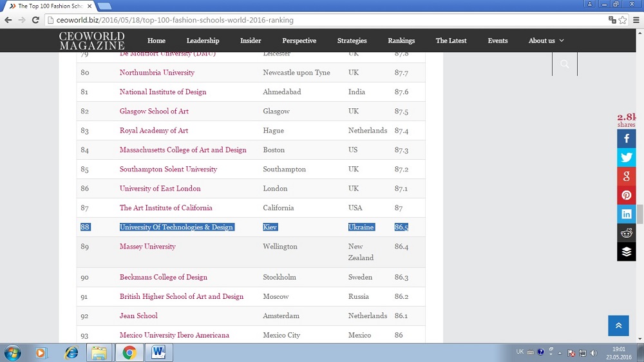Share the article on LinkedIn
Viewport: 644px width, 362px height.
point(627,214)
